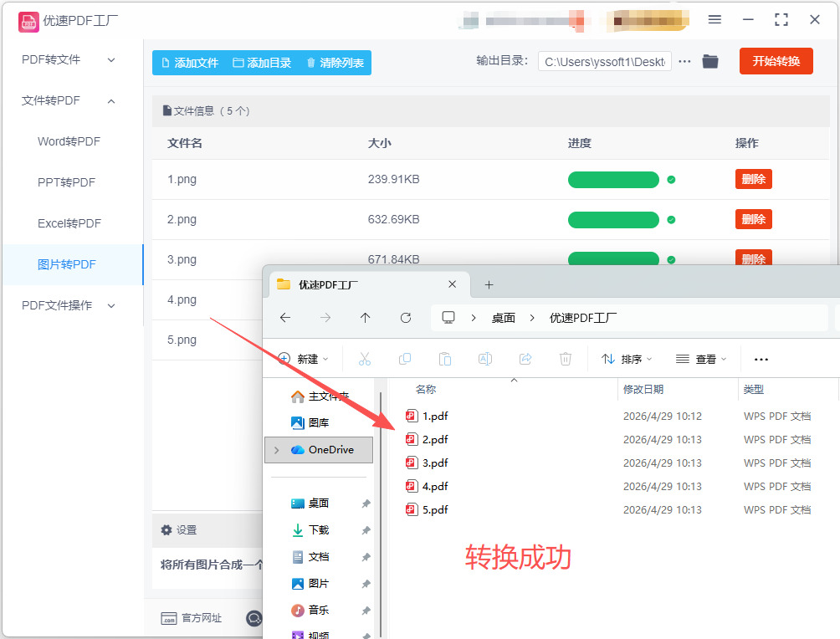
Task: Sort by the 名称 column header
Action: tap(425, 390)
